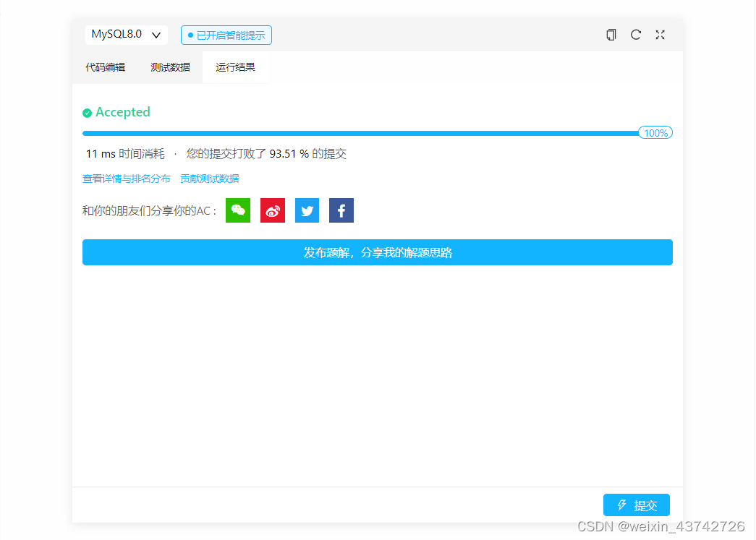Click the fullscreen expand icon
Viewport: 756px width, 540px height.
pyautogui.click(x=660, y=35)
